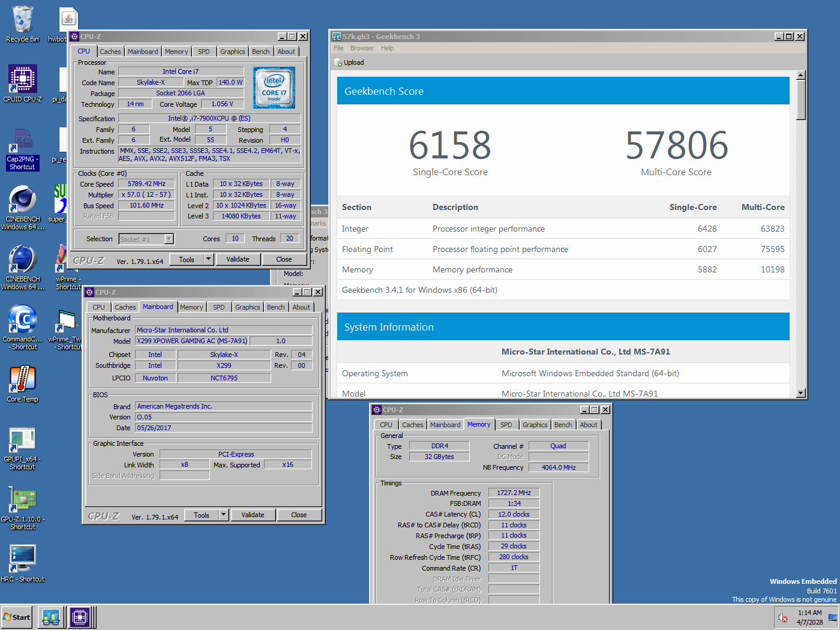The height and width of the screenshot is (630, 840).
Task: Click Geekbench scrollbar down arrow
Action: [800, 393]
